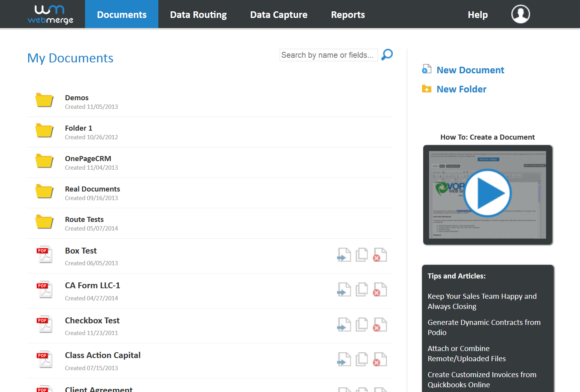Open the Demos folder icon
This screenshot has width=580, height=392.
pyautogui.click(x=44, y=100)
